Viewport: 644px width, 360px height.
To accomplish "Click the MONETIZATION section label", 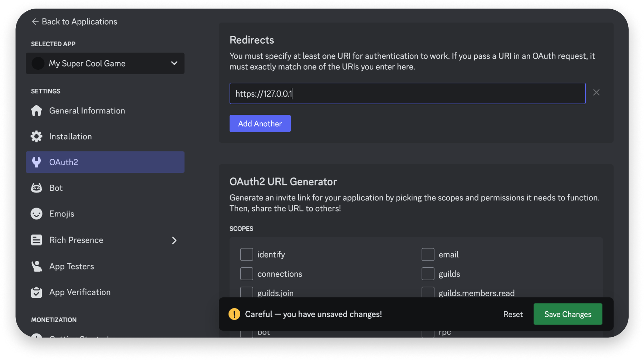I will 54,320.
